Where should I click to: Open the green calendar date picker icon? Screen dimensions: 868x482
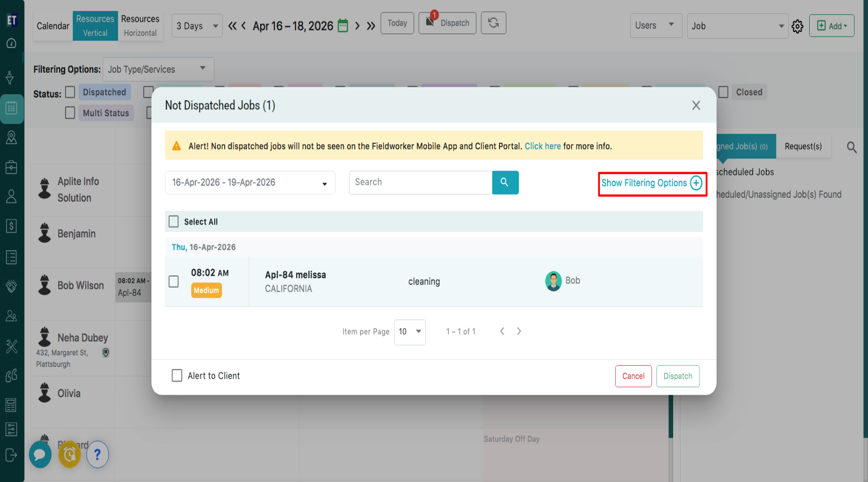[343, 26]
